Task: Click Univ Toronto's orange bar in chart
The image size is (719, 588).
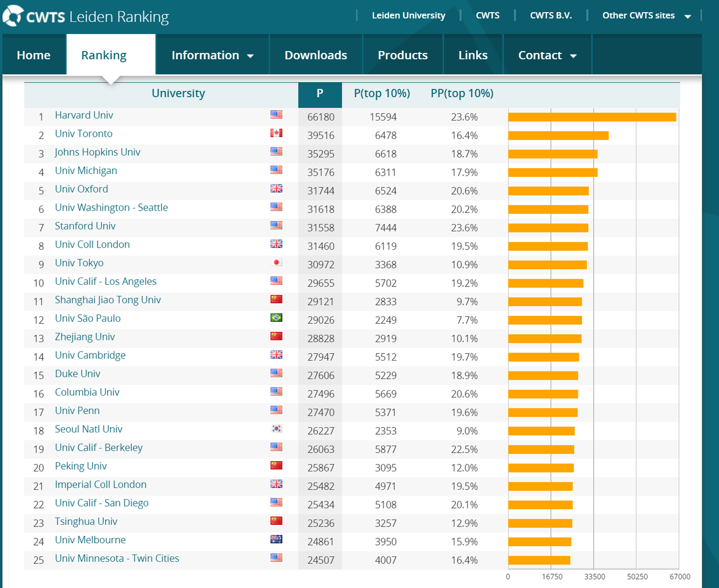Action: [558, 136]
